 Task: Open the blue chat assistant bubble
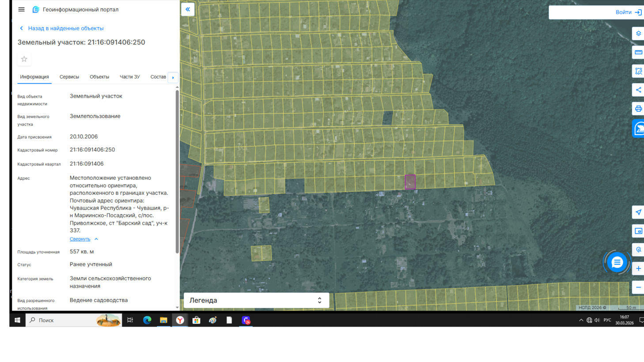(x=617, y=263)
